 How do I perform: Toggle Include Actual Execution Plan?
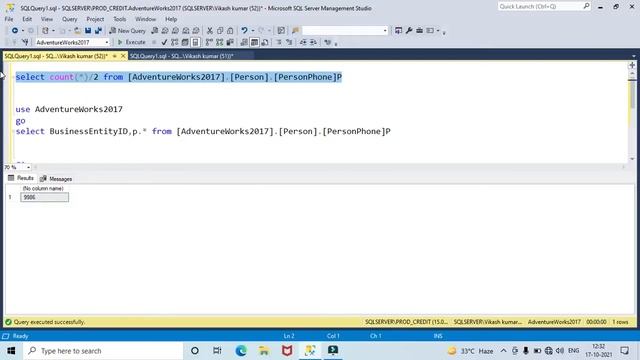(x=209, y=42)
